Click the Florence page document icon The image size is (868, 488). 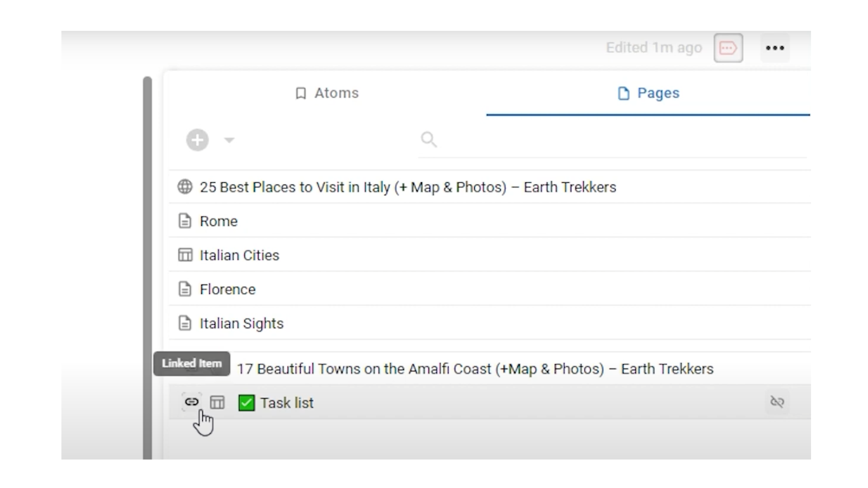tap(185, 289)
